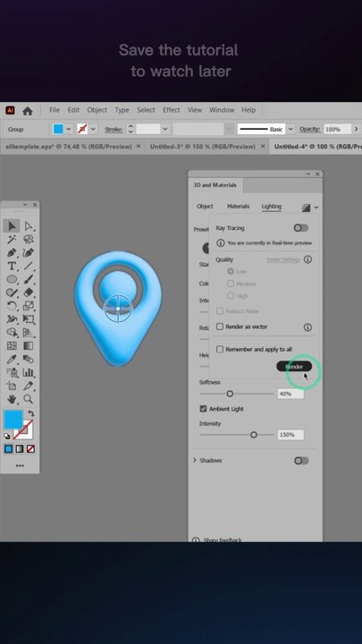Click the stroke weight stepper arrows
Image resolution: width=362 pixels, height=644 pixels.
pyautogui.click(x=130, y=129)
